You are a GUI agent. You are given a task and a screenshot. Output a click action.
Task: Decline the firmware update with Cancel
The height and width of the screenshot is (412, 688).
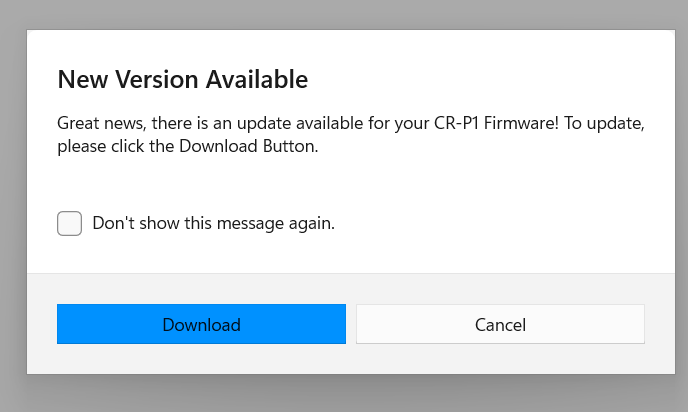pyautogui.click(x=500, y=325)
